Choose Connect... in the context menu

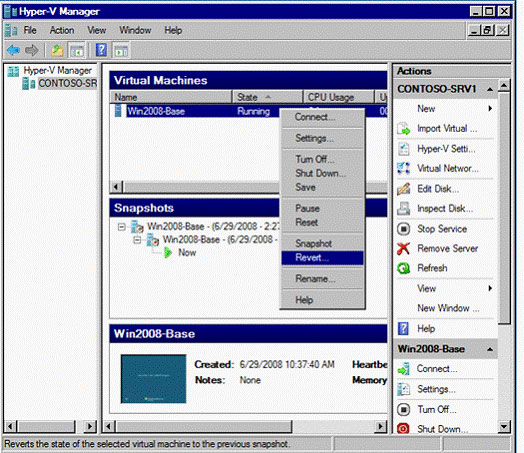[322, 117]
